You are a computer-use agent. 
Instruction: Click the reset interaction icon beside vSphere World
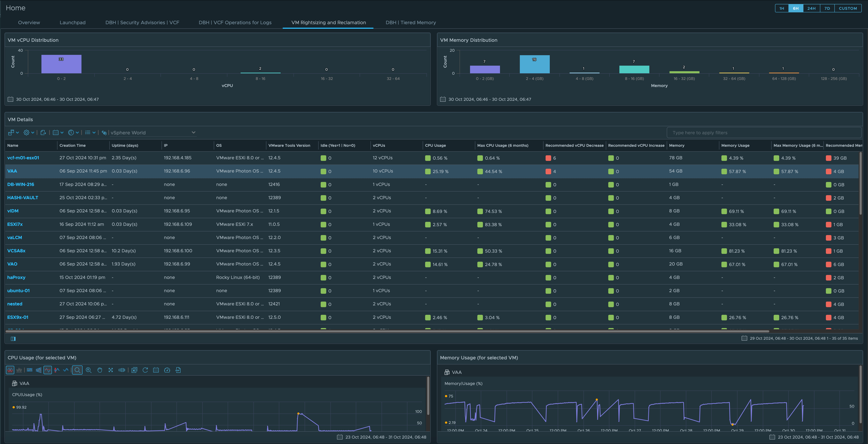pos(104,133)
